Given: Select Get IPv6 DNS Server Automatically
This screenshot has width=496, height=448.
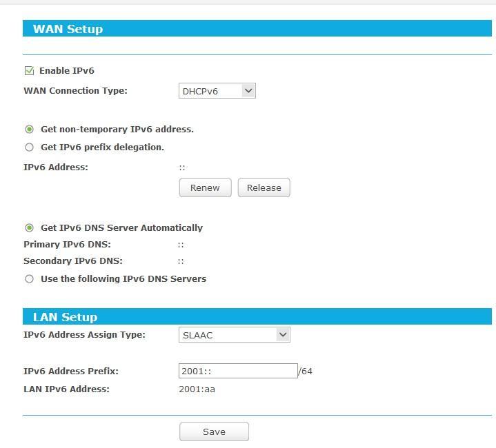Looking at the screenshot, I should (x=29, y=227).
